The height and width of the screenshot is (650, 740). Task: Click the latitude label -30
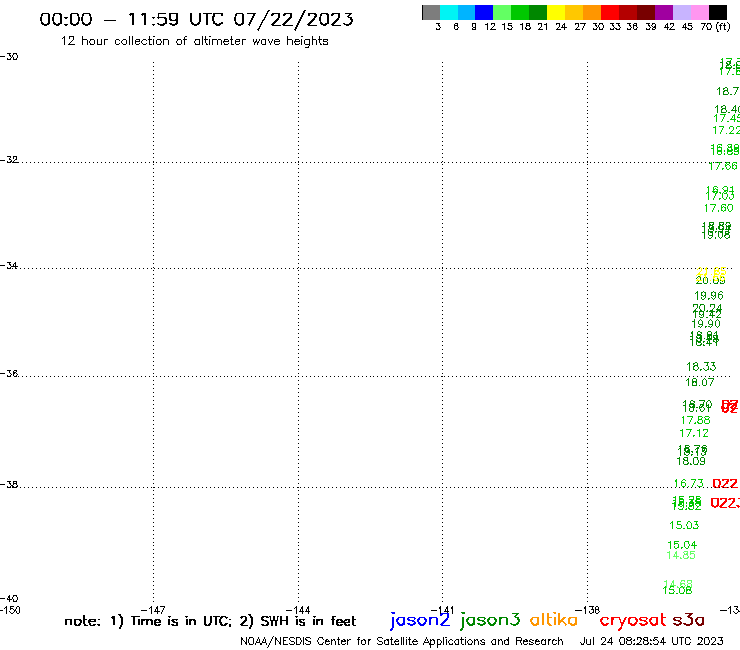point(9,57)
